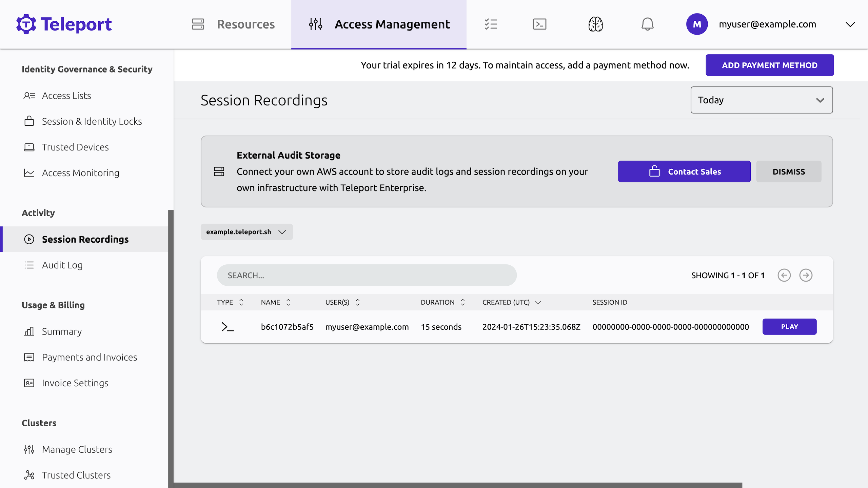Image resolution: width=868 pixels, height=488 pixels.
Task: Open the terminal console icon in header
Action: tap(539, 24)
